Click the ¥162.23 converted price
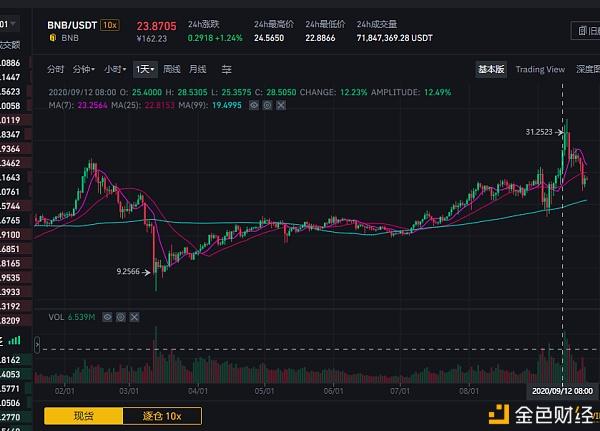This screenshot has width=600, height=431. pos(152,39)
